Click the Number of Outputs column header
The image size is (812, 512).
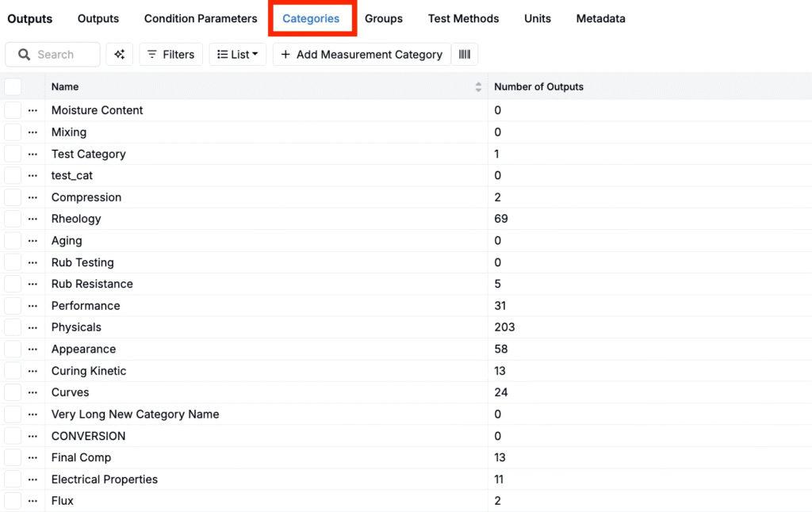[x=538, y=87]
